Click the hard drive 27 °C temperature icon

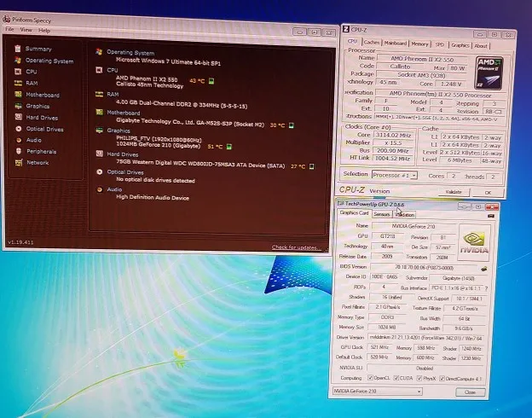click(311, 166)
